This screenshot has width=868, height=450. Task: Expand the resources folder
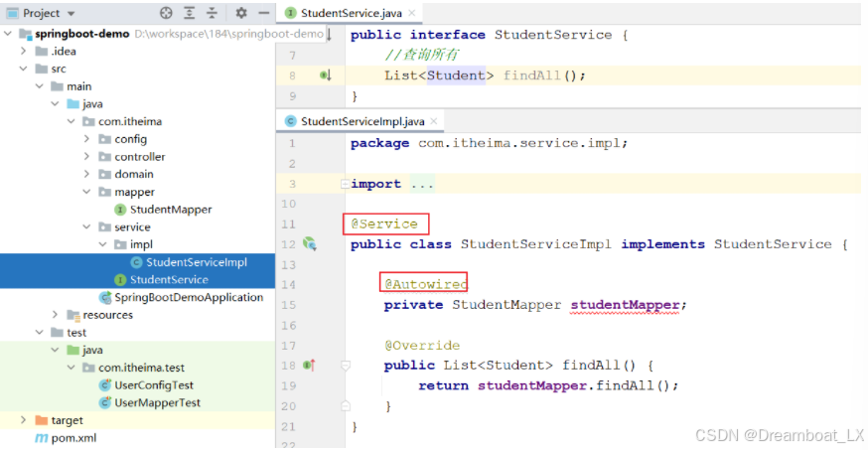click(x=55, y=315)
